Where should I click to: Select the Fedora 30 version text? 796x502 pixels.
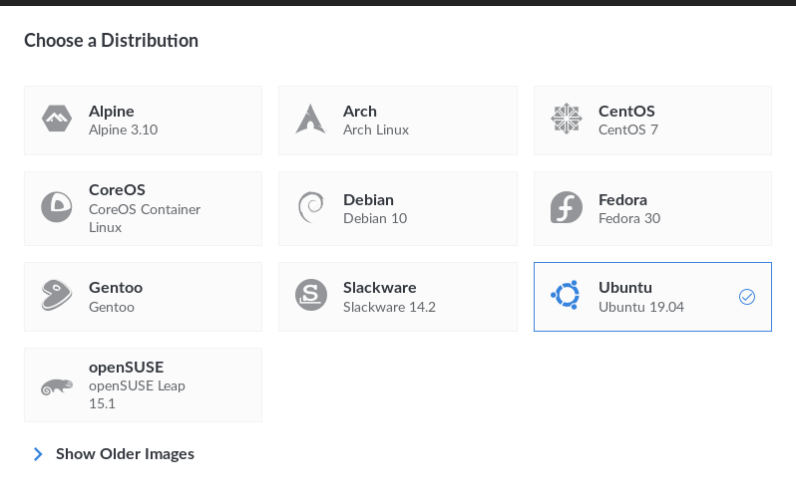tap(629, 218)
